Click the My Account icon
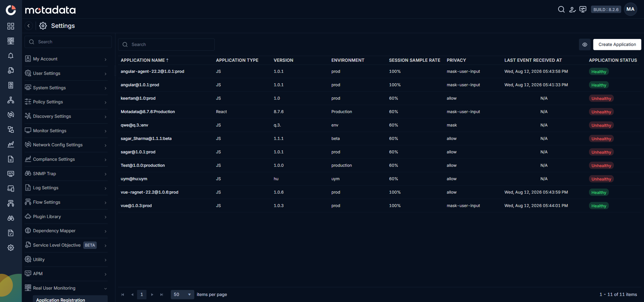Screen dimensions: 644x302 click(x=28, y=59)
